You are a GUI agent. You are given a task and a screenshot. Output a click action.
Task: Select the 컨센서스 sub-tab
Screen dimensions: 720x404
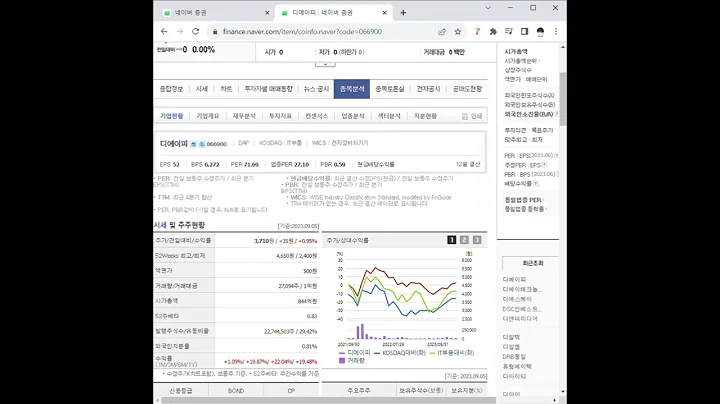point(317,116)
